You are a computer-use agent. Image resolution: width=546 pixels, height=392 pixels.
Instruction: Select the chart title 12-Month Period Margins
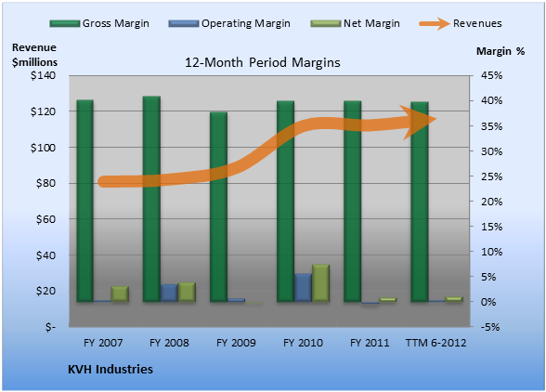coord(263,63)
